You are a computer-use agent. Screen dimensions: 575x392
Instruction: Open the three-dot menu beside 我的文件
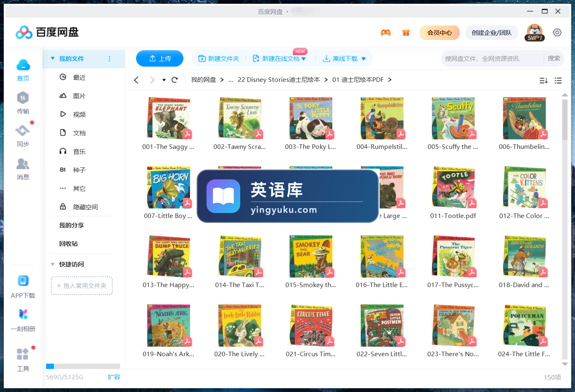point(109,59)
